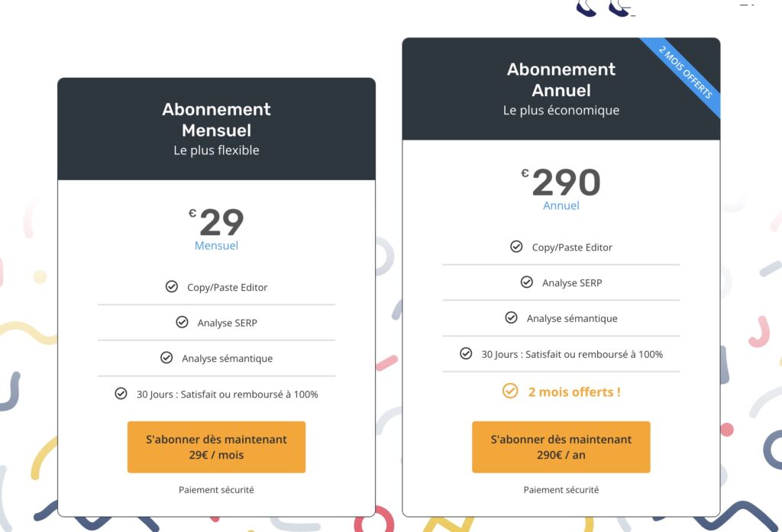Click the 290 euro price figure
Viewport: 782px width, 532px height.
[x=566, y=182]
